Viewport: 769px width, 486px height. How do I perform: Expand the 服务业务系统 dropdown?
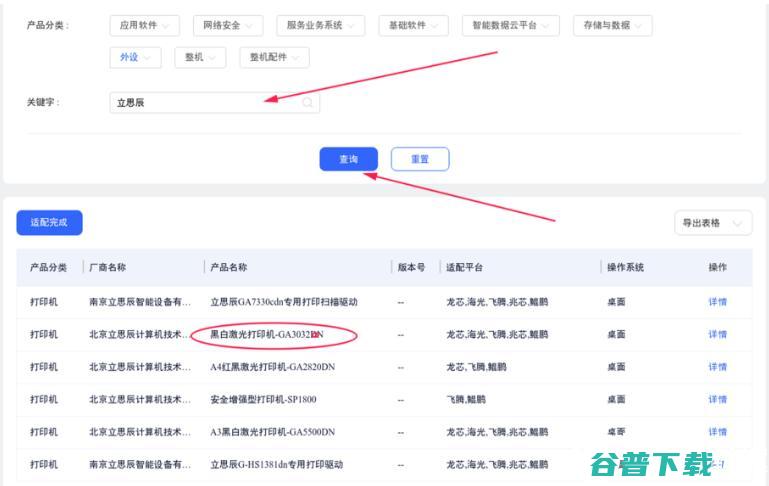click(321, 26)
